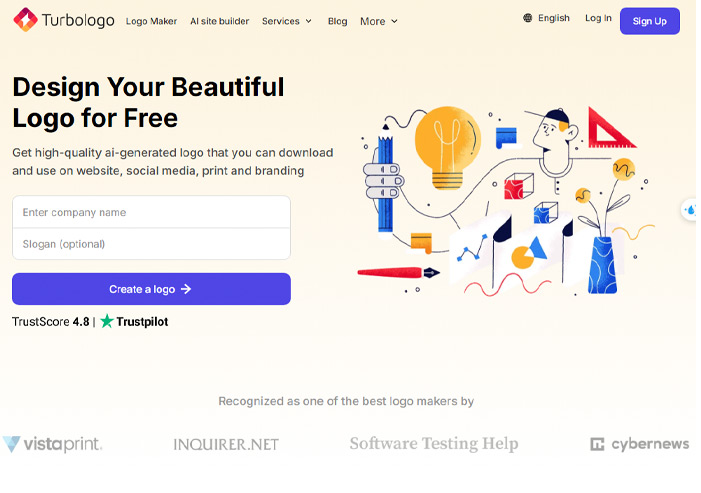Click the globe language icon
The height and width of the screenshot is (493, 701).
coord(528,18)
